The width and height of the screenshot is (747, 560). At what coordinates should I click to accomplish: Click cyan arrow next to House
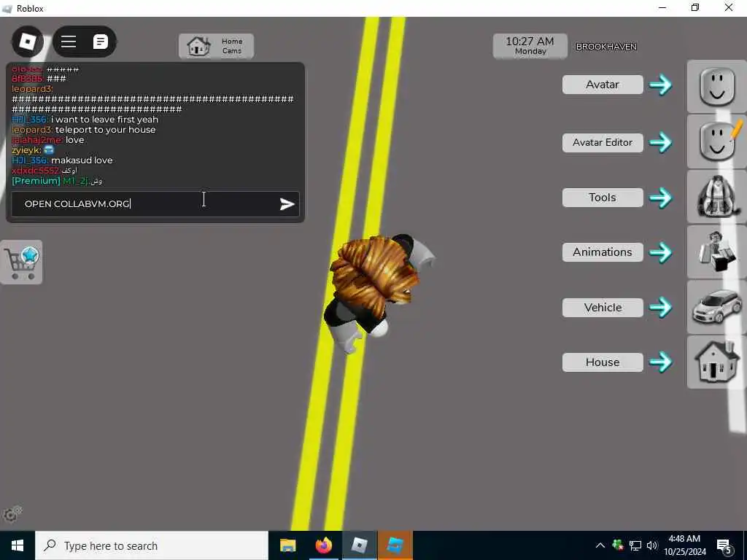[661, 362]
